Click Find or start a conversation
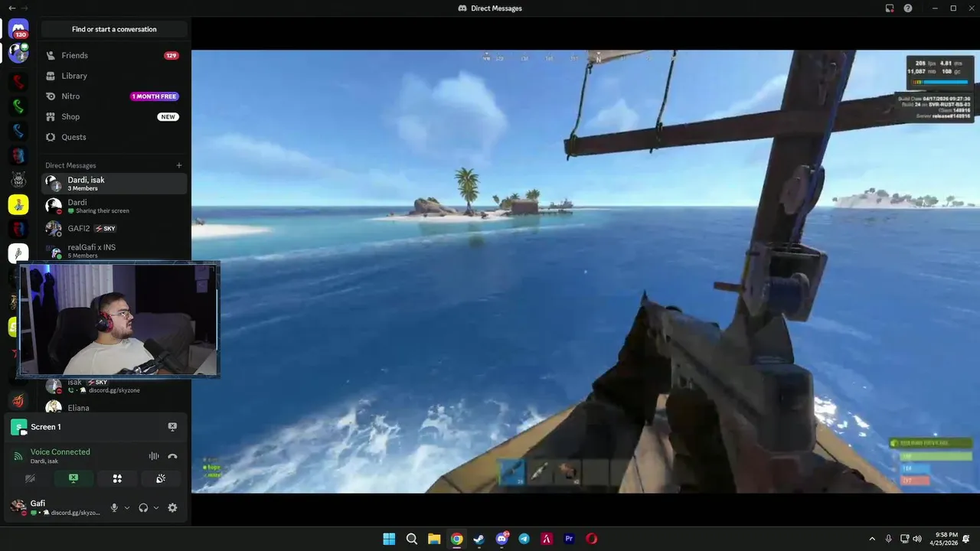The width and height of the screenshot is (980, 551). point(114,29)
